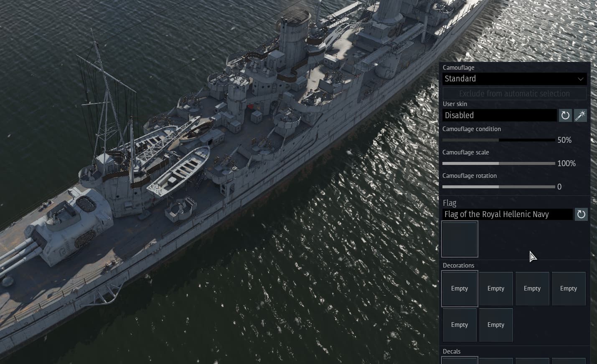
Task: Click the Camouflage rotation slider track
Action: click(x=498, y=187)
